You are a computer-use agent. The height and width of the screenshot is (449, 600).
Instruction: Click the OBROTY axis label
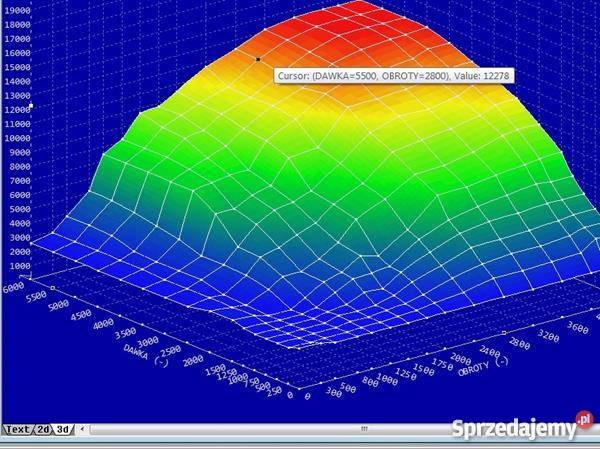[474, 369]
